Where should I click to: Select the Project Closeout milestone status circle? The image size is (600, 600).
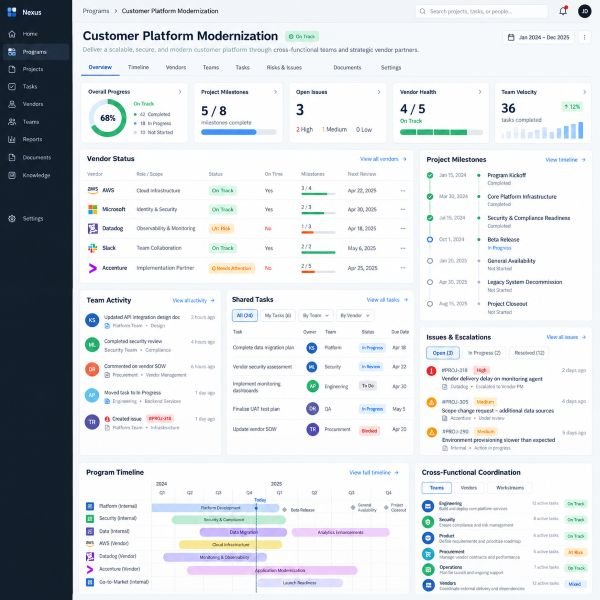pyautogui.click(x=430, y=304)
